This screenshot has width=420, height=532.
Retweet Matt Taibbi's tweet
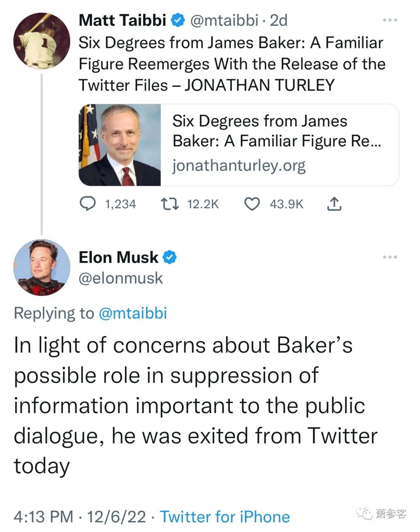170,204
